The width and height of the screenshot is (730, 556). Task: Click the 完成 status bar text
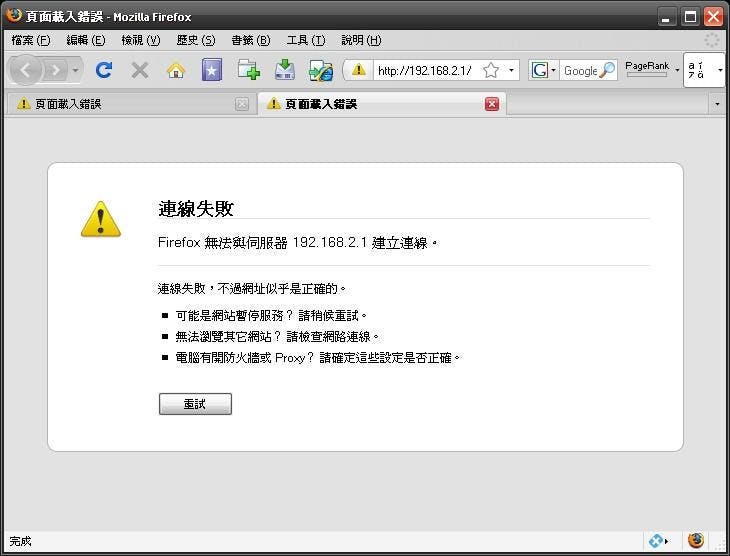[20, 541]
